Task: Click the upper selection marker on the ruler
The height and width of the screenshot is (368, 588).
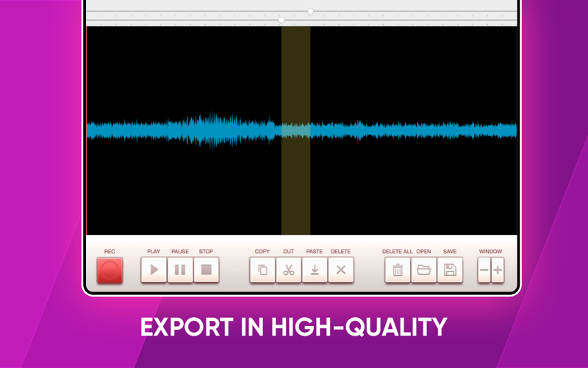Action: click(310, 12)
